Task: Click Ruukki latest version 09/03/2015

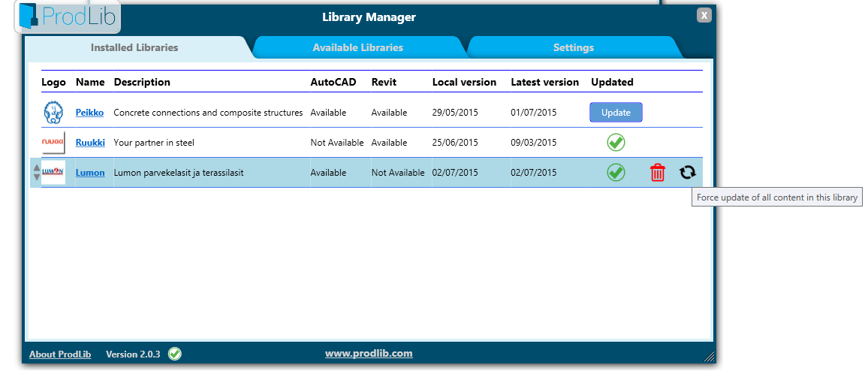Action: click(x=534, y=143)
